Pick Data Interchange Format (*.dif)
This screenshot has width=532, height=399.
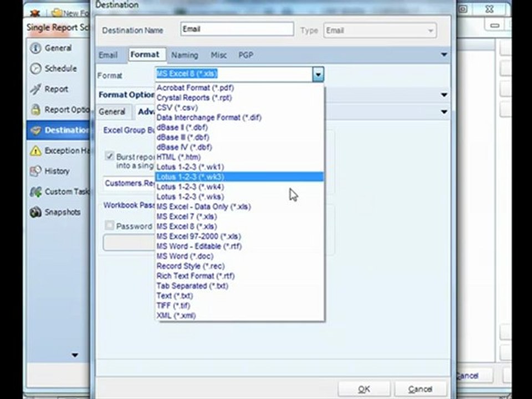239,117
